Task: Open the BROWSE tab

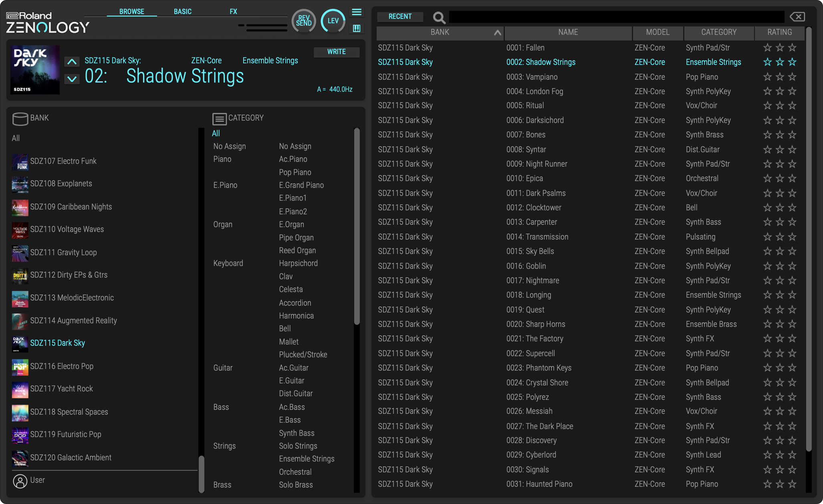Action: click(x=132, y=11)
